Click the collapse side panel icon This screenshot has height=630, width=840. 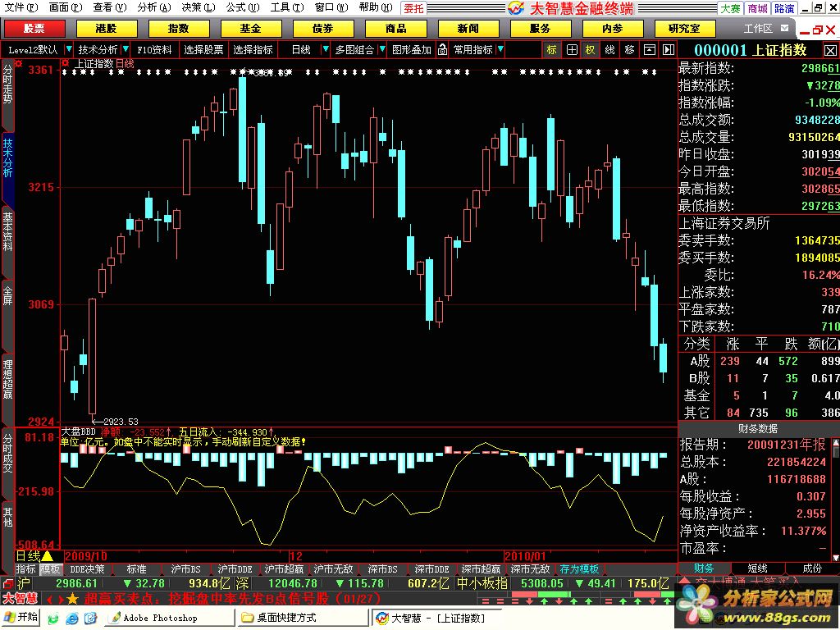(x=669, y=50)
